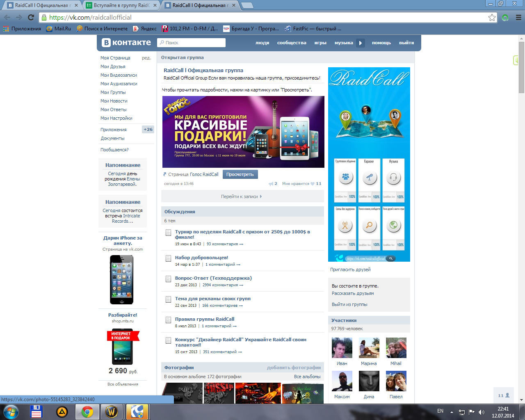Click Выйти из группы link
The image size is (525, 420).
tap(349, 304)
